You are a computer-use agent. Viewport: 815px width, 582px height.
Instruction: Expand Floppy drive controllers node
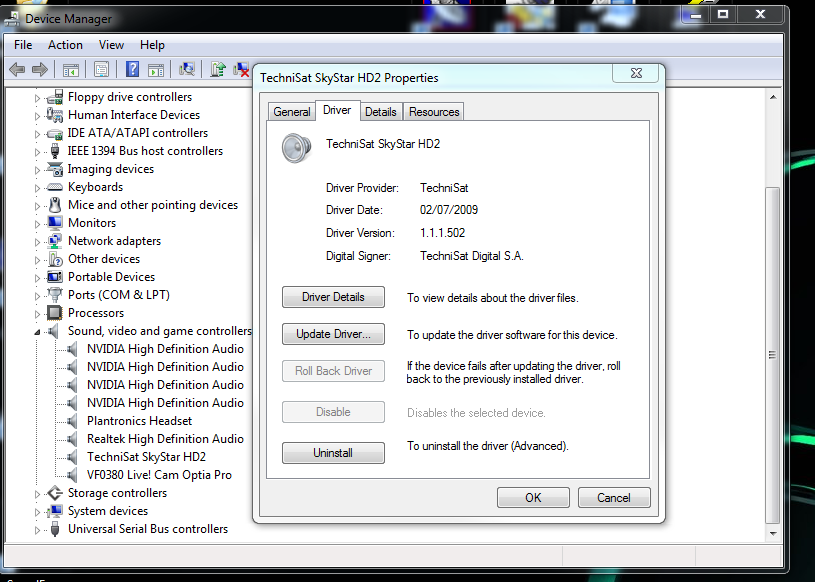pos(37,98)
